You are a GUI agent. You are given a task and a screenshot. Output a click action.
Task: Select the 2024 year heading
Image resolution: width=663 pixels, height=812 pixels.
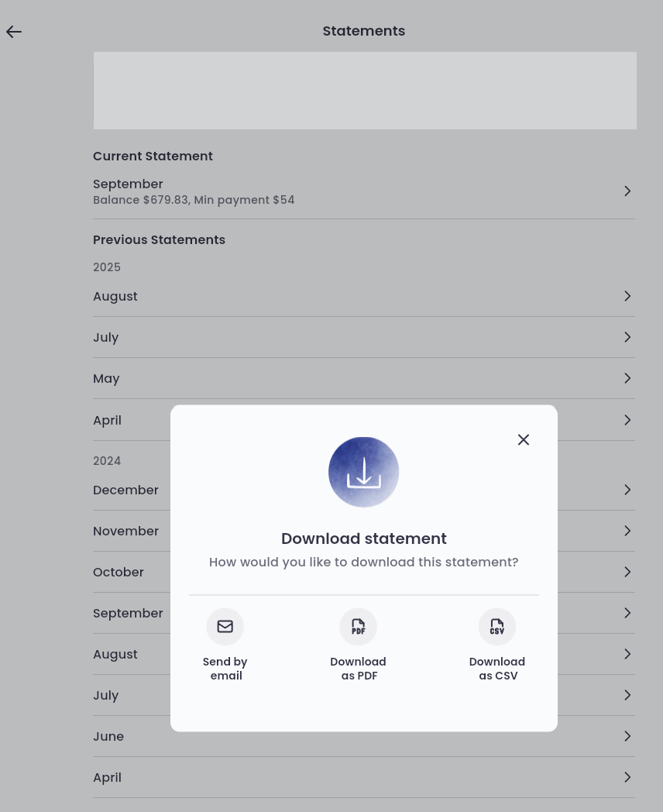[107, 460]
